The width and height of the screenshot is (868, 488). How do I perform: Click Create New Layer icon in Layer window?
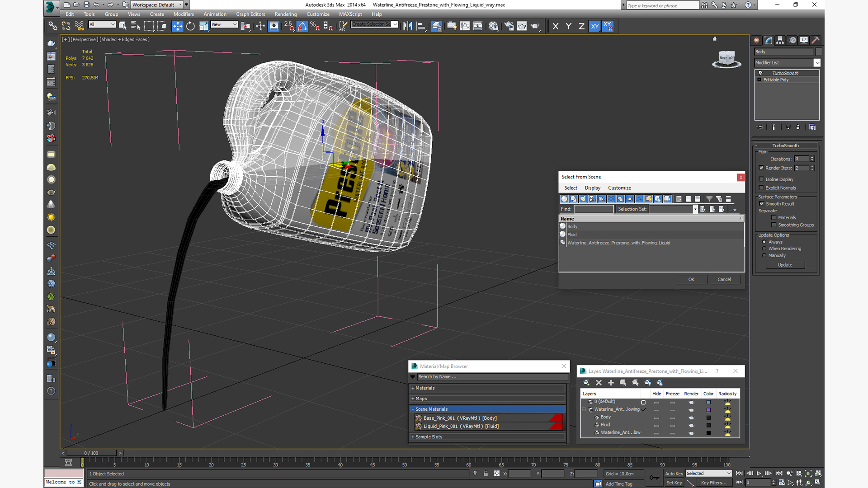coord(586,383)
